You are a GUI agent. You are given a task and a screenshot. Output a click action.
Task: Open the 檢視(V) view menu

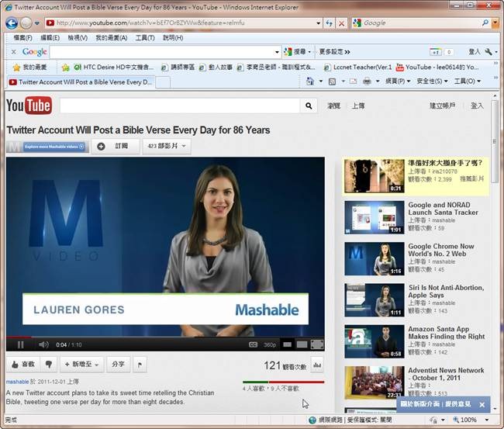[x=78, y=38]
